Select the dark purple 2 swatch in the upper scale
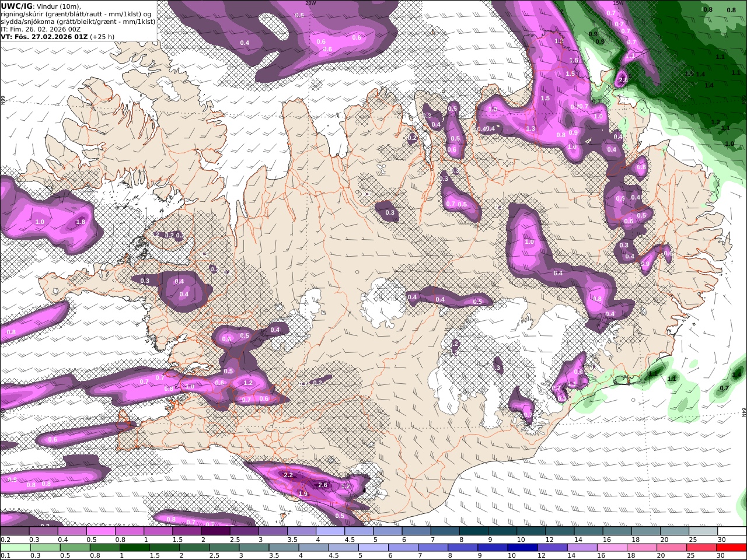 [x=215, y=531]
